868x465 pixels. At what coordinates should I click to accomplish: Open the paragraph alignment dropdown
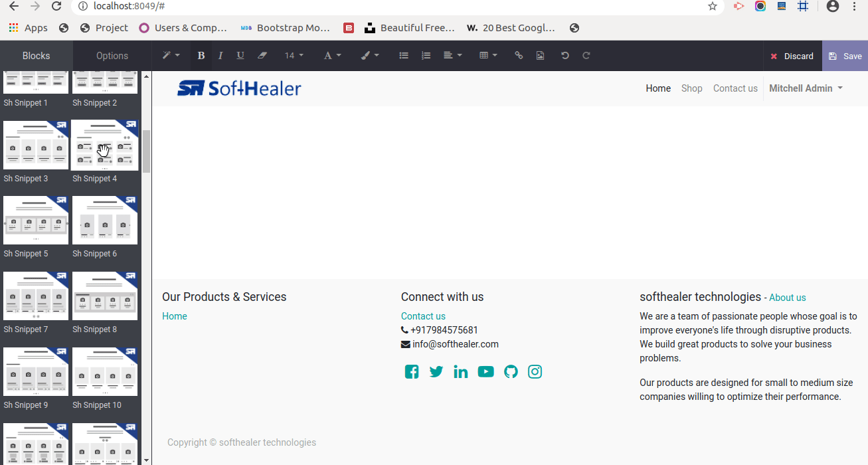[452, 56]
